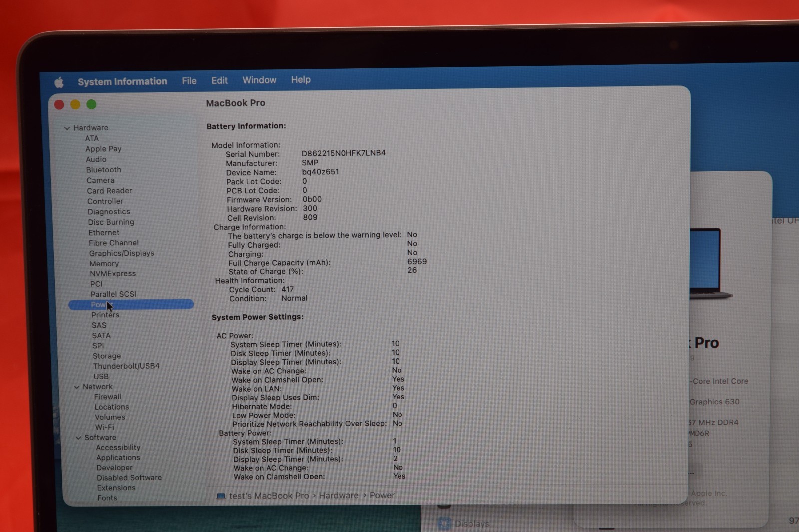The image size is (799, 532).
Task: Maximize window with the green button
Action: (x=91, y=104)
